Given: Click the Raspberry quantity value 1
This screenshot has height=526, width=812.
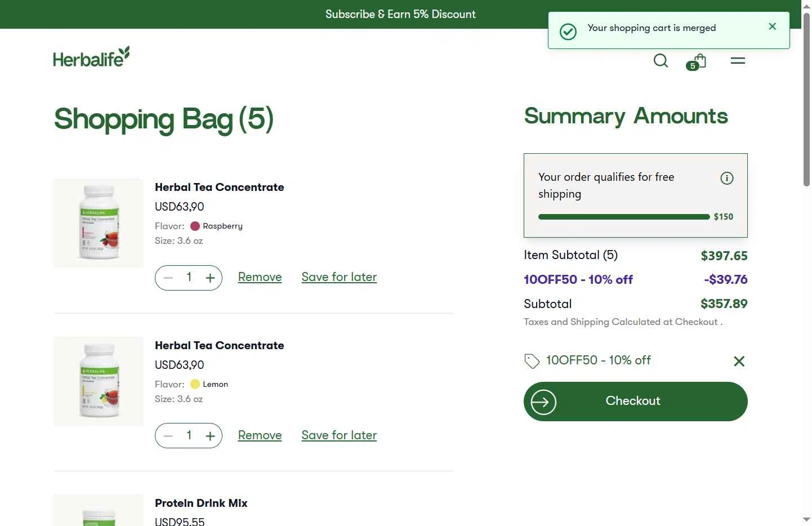Looking at the screenshot, I should pyautogui.click(x=189, y=277).
